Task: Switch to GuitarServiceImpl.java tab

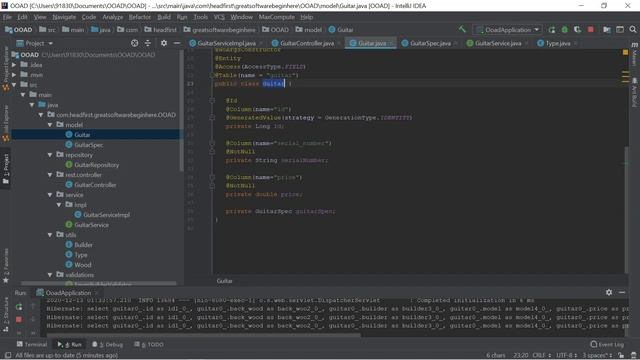Action: (x=226, y=43)
